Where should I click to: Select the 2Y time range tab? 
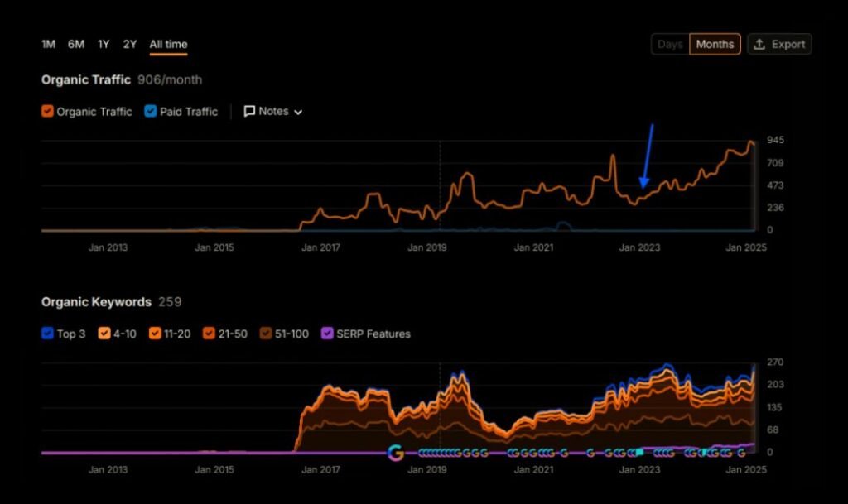pos(130,45)
